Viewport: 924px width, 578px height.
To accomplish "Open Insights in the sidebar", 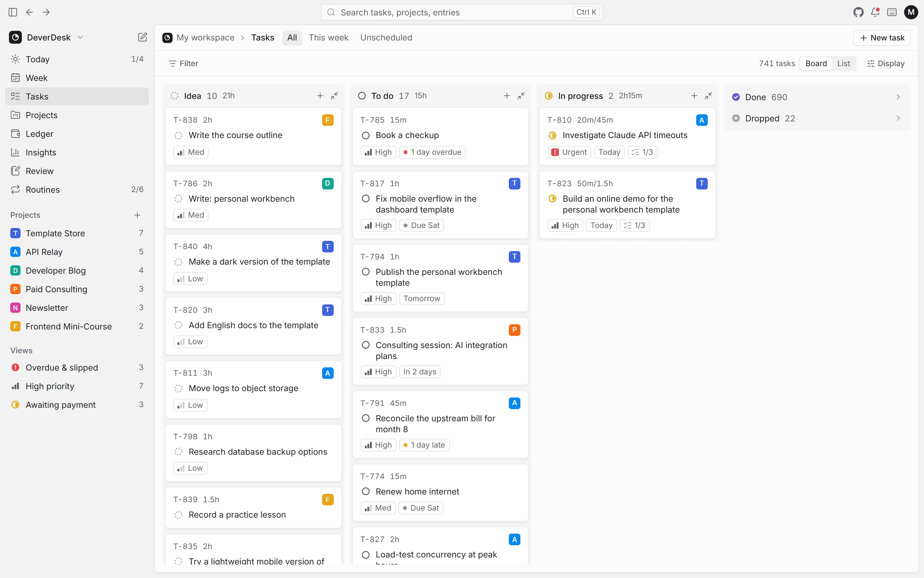I will point(77,152).
